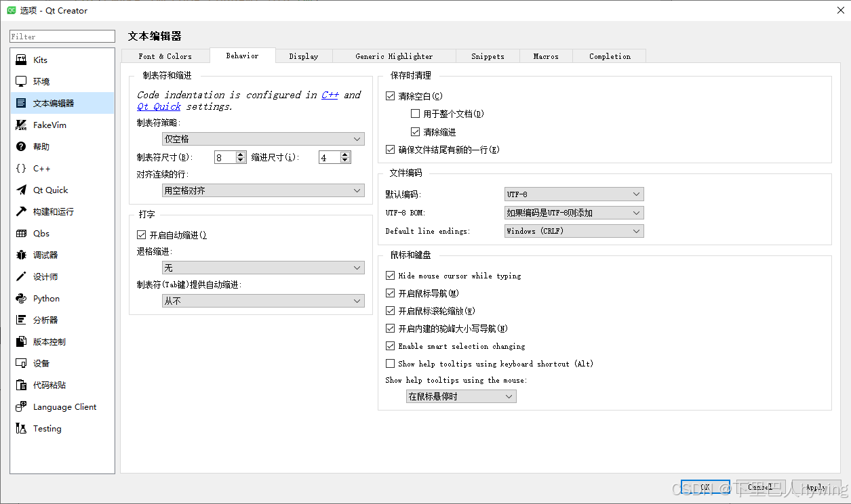The height and width of the screenshot is (504, 851).
Task: Select the Qt Quick arrow icon
Action: tap(21, 190)
